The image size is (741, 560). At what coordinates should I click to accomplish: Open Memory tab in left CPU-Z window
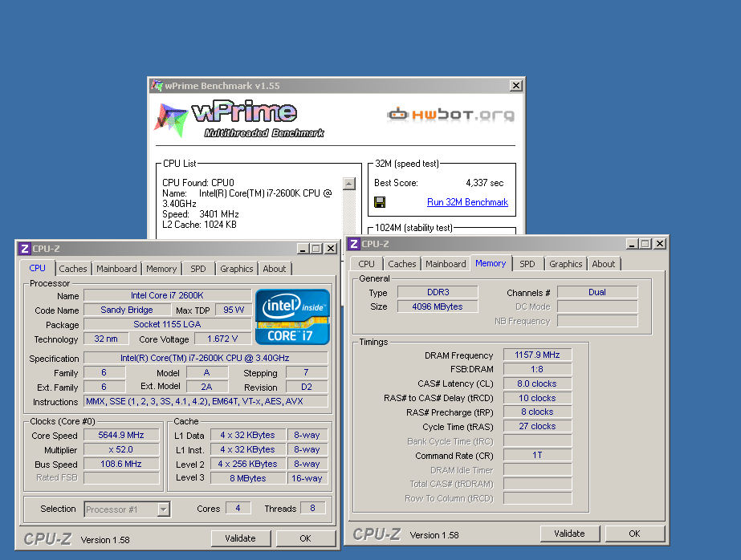click(x=161, y=269)
